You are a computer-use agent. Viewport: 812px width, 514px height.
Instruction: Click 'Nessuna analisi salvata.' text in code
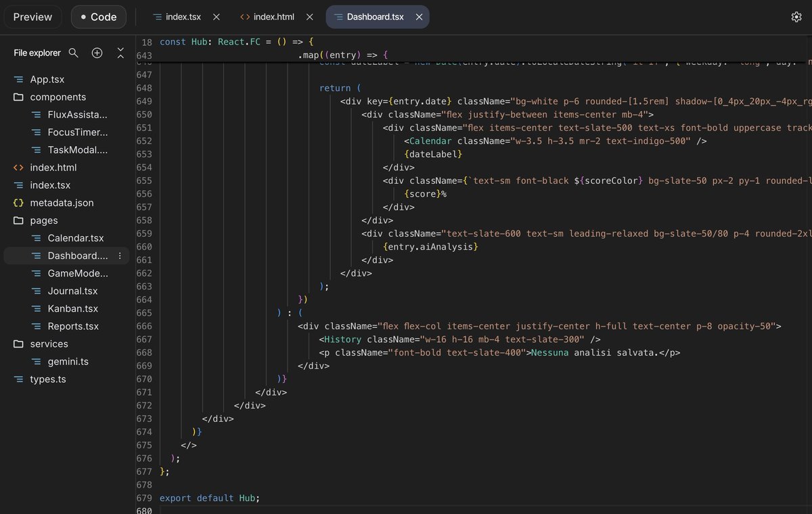595,352
